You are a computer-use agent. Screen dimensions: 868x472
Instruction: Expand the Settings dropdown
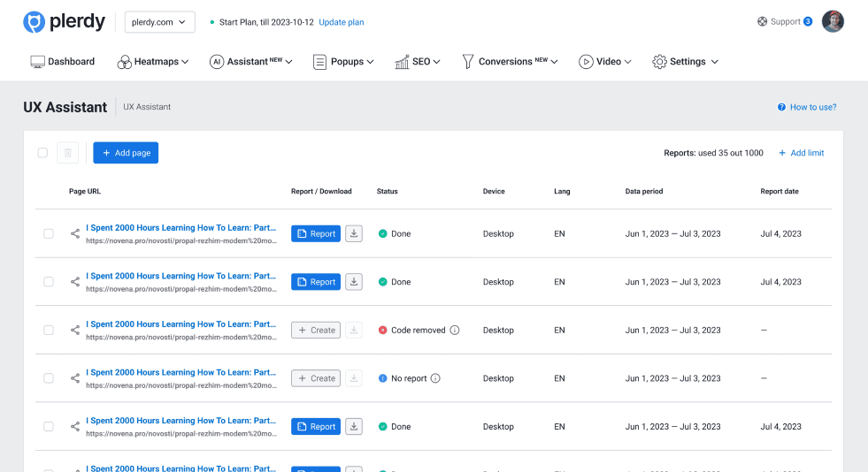pos(685,62)
